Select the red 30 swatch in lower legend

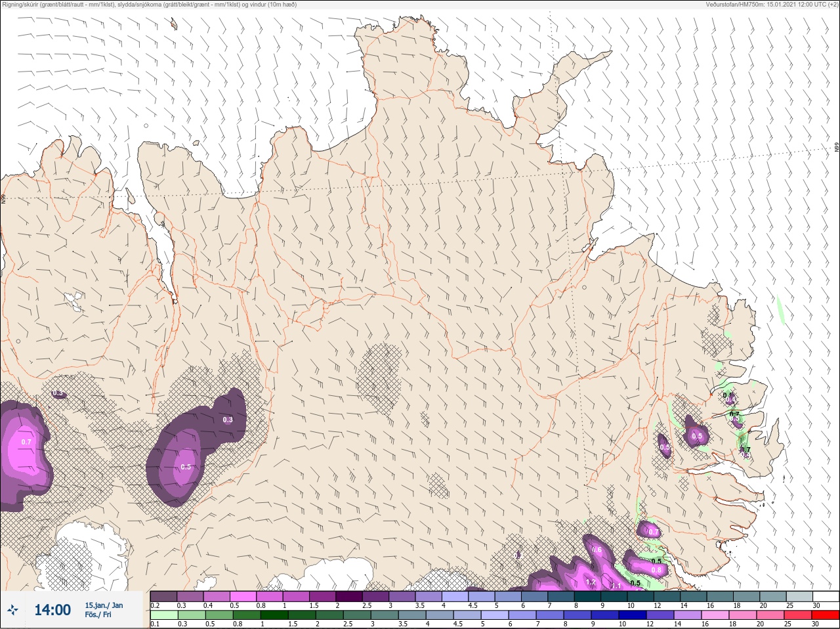(x=825, y=615)
